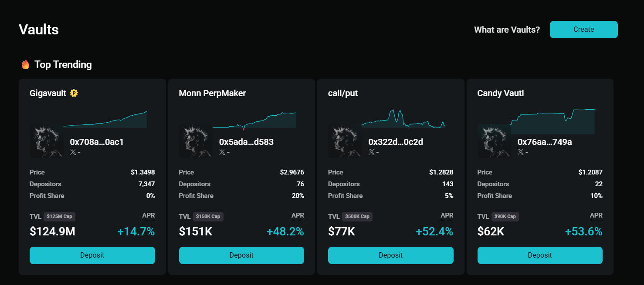The height and width of the screenshot is (285, 644).
Task: Click the Monn PerpMaker APR value +48.2%
Action: pyautogui.click(x=285, y=231)
